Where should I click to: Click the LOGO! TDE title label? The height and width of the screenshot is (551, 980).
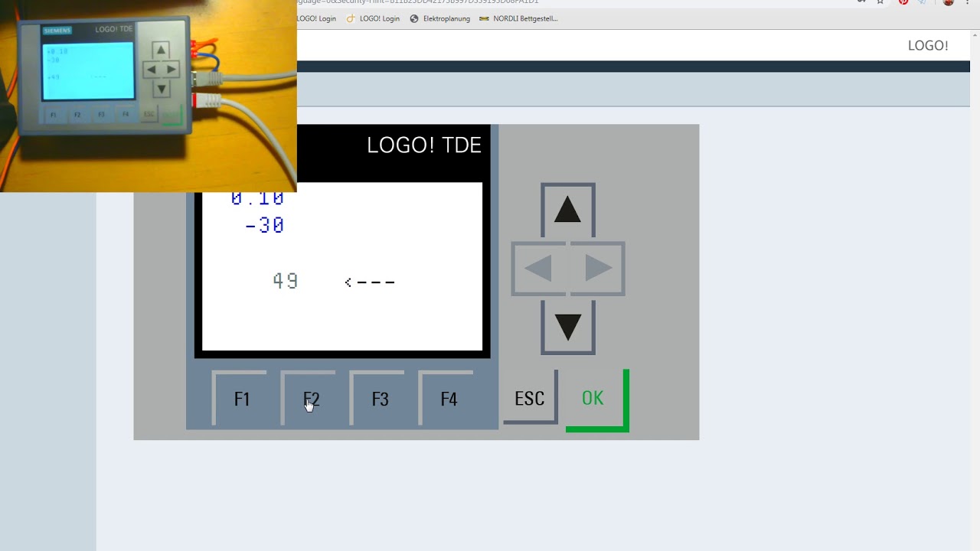424,145
